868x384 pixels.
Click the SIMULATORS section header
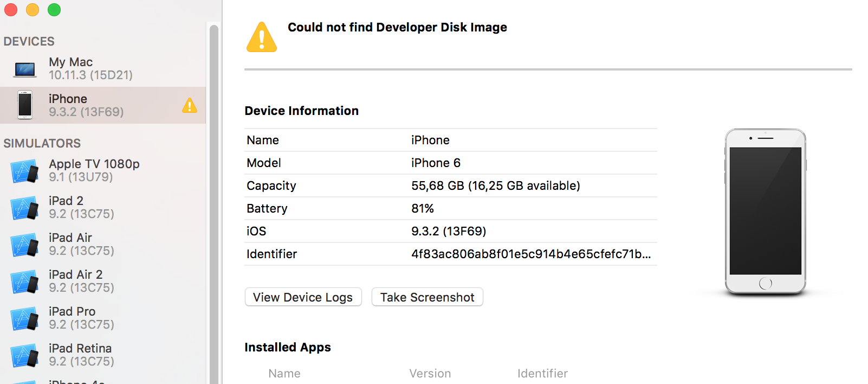42,143
